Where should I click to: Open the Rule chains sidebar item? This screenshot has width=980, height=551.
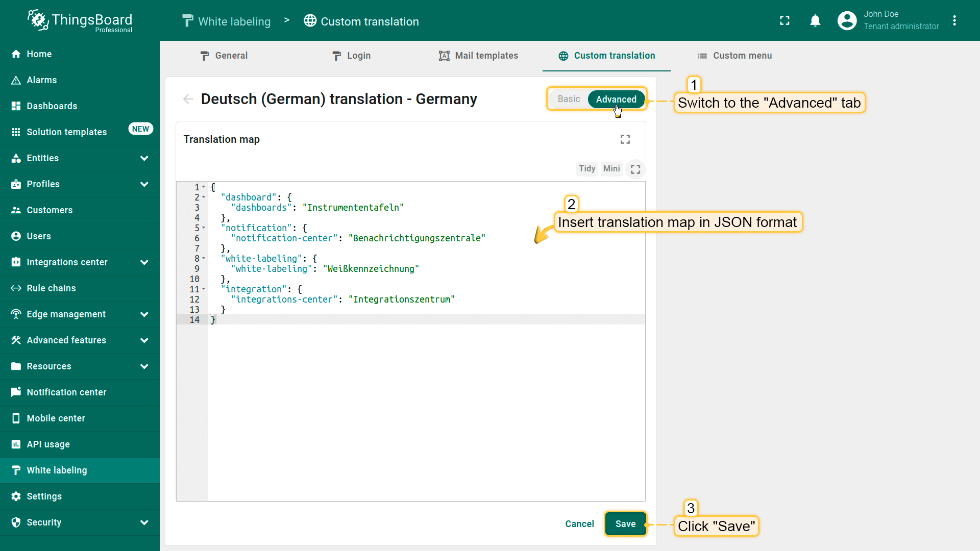point(51,288)
